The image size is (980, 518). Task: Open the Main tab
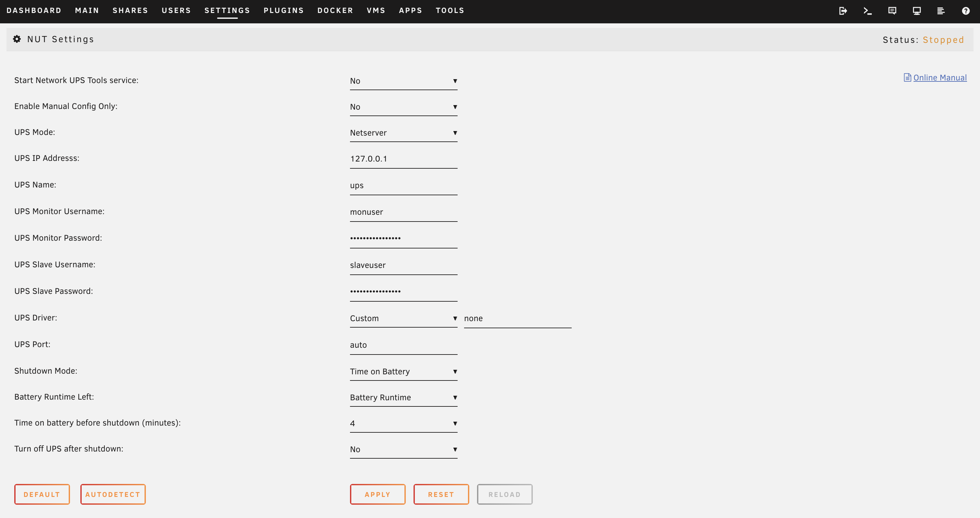click(x=87, y=10)
